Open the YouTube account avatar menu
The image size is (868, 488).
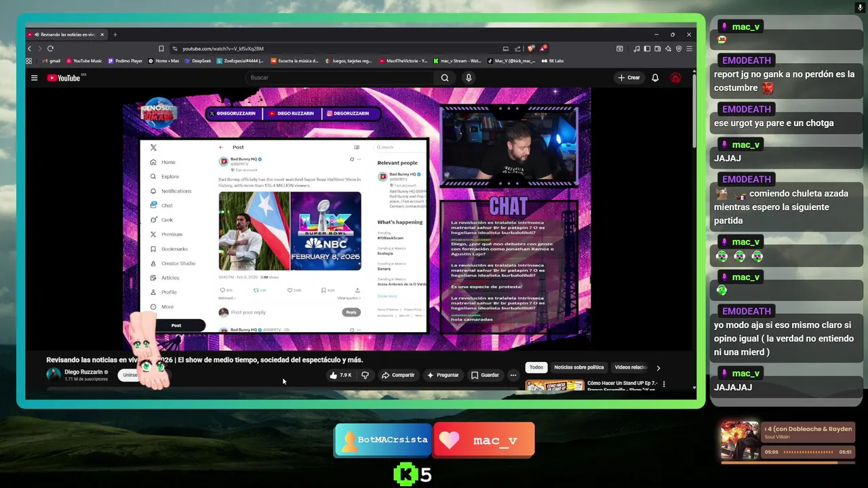click(675, 78)
